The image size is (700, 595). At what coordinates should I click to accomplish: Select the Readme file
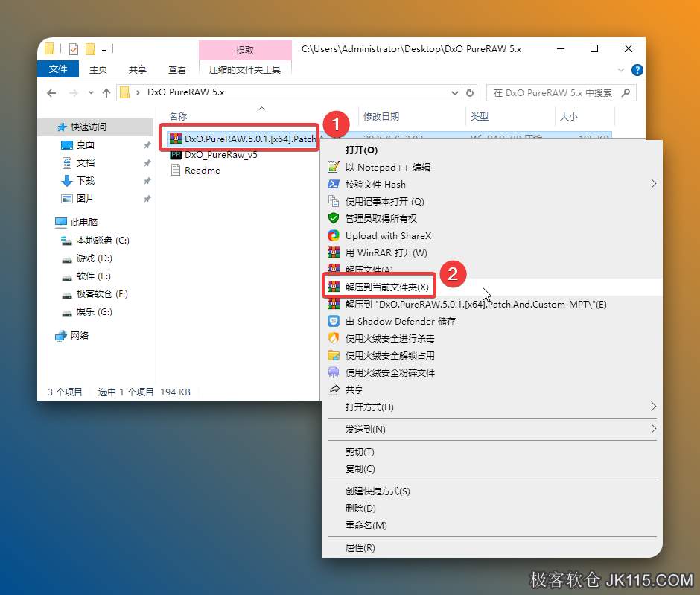pyautogui.click(x=196, y=170)
